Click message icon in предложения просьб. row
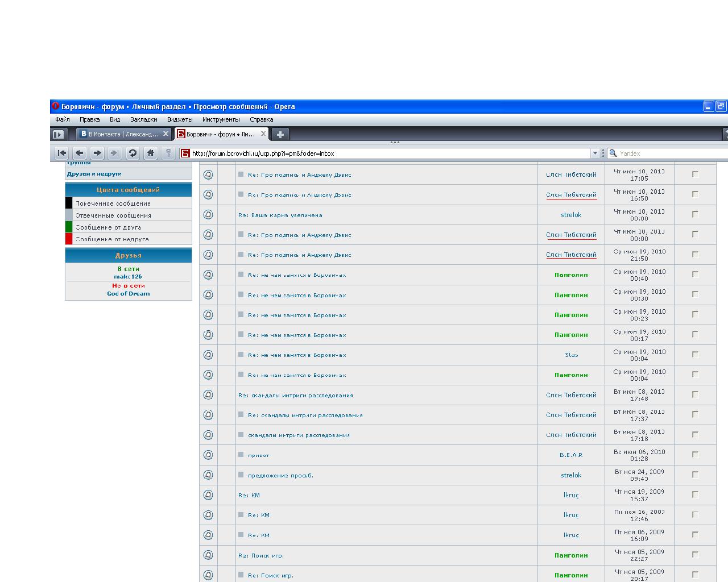The height and width of the screenshot is (582, 728). [208, 475]
